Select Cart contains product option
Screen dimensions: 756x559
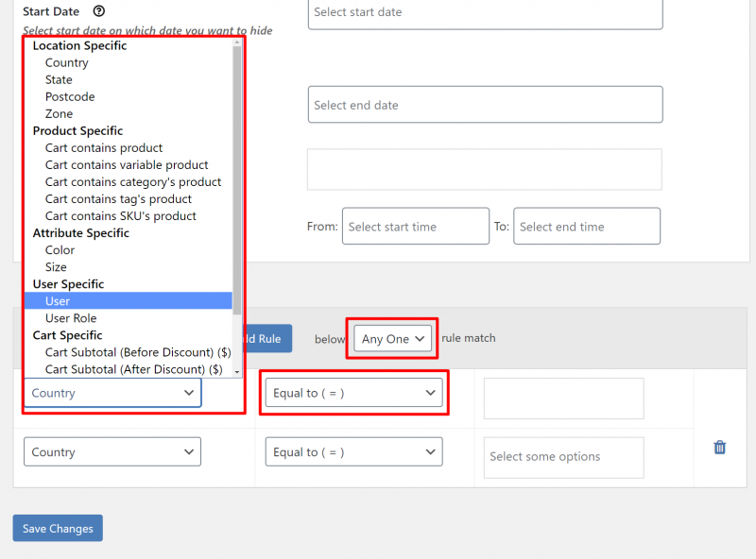pyautogui.click(x=129, y=148)
